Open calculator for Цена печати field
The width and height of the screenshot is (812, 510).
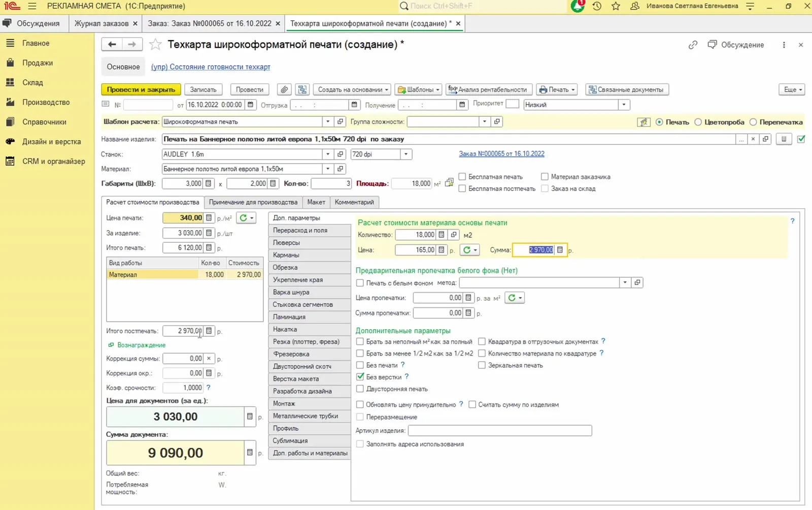tap(209, 218)
